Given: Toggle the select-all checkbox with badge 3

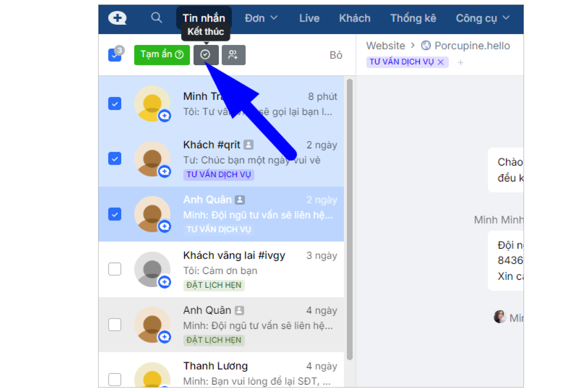Looking at the screenshot, I should [x=115, y=55].
